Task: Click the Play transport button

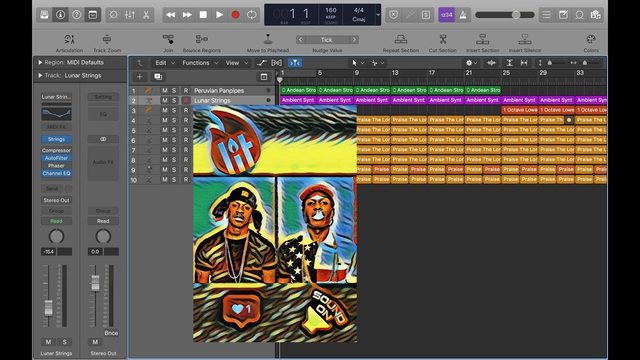Action: 219,15
